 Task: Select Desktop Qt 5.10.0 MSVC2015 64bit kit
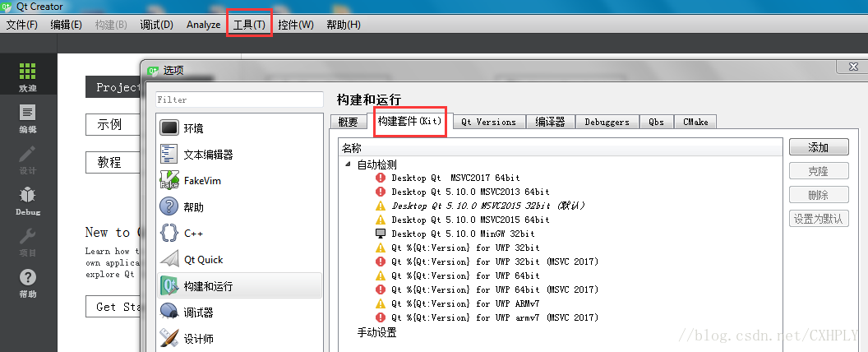click(x=470, y=220)
